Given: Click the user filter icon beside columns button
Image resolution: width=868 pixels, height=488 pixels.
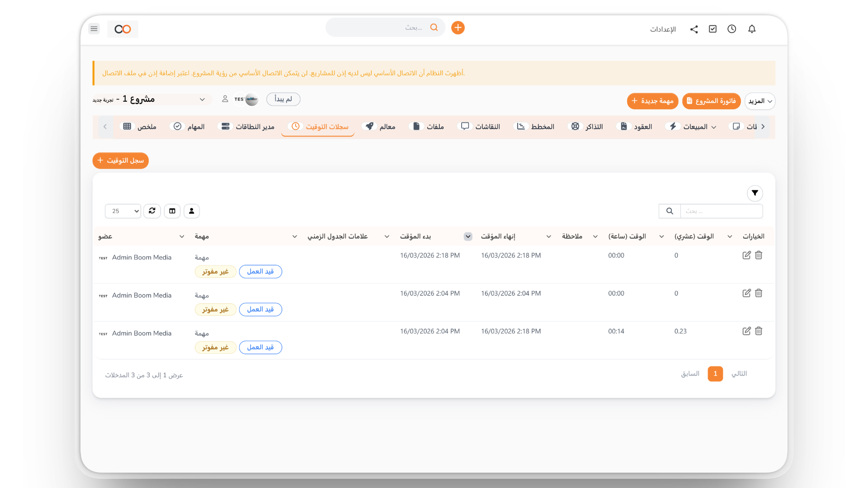Looking at the screenshot, I should click(192, 211).
